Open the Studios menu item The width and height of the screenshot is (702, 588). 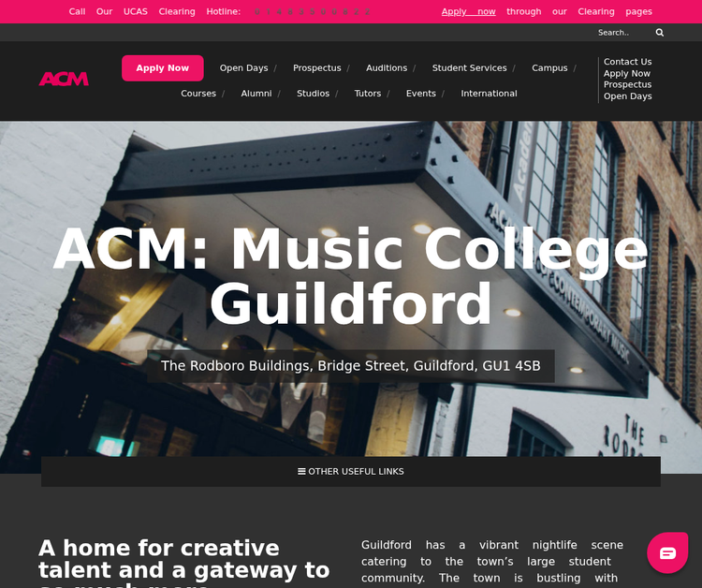pyautogui.click(x=313, y=94)
